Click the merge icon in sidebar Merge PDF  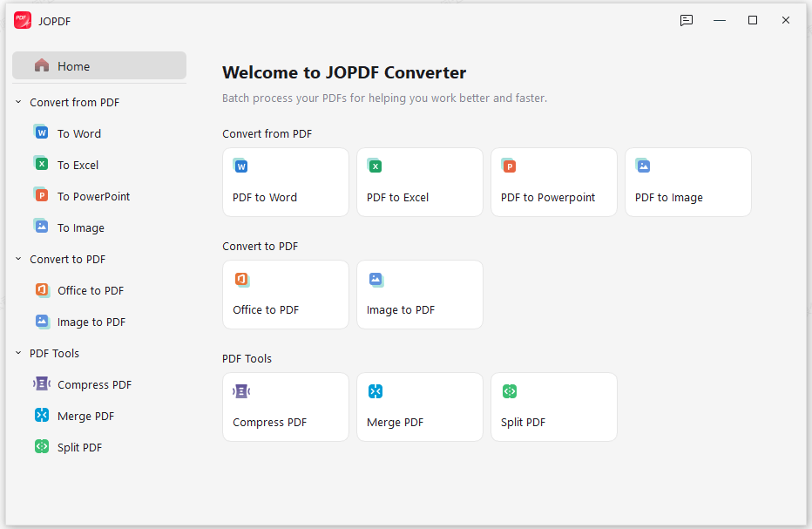[42, 415]
